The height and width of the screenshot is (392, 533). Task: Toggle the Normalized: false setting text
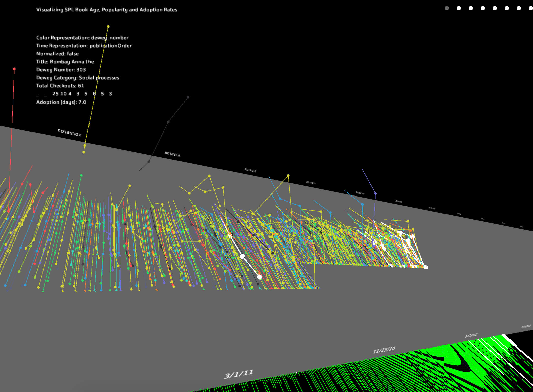58,54
